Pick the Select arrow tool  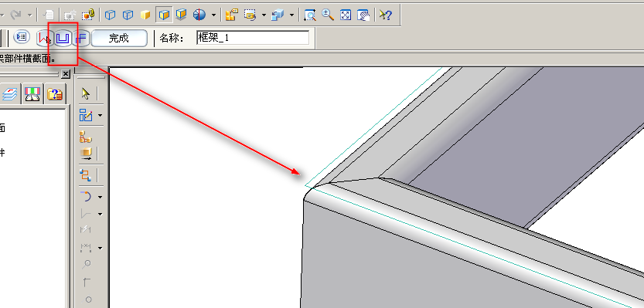(x=85, y=93)
